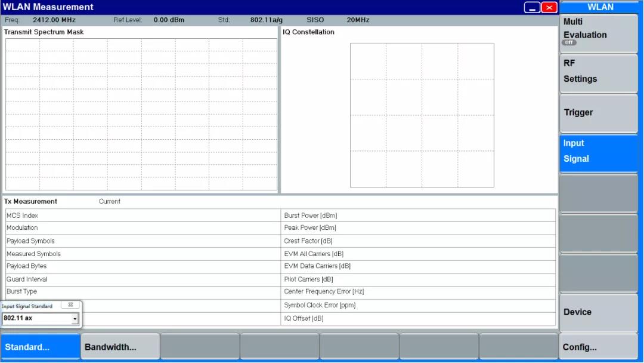
Task: Open the Config... softkey
Action: (x=599, y=347)
